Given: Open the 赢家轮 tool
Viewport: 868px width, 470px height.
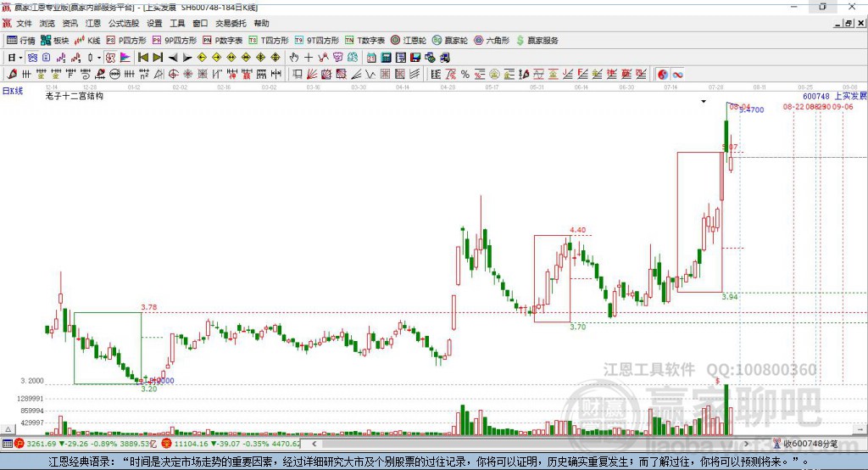Looking at the screenshot, I should click(450, 41).
